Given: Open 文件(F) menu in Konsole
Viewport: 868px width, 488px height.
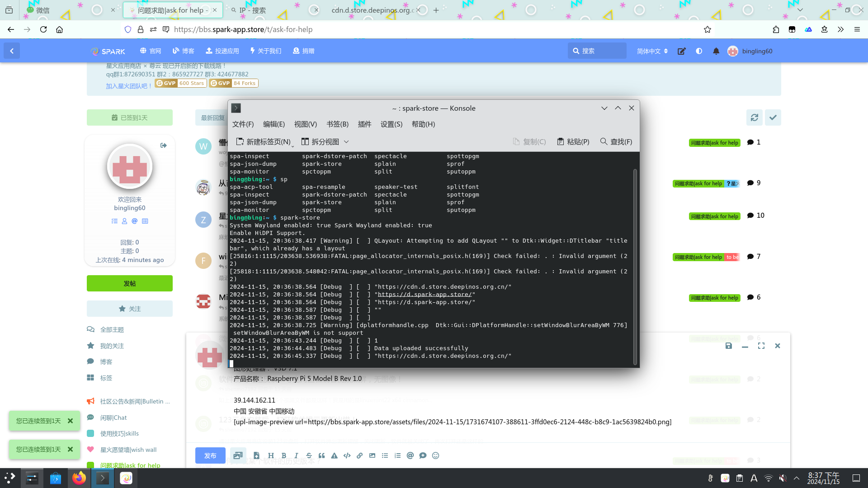Looking at the screenshot, I should tap(243, 124).
